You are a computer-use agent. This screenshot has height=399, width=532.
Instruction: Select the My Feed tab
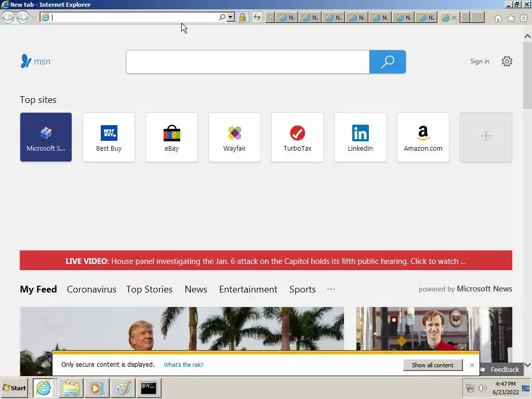pyautogui.click(x=38, y=289)
